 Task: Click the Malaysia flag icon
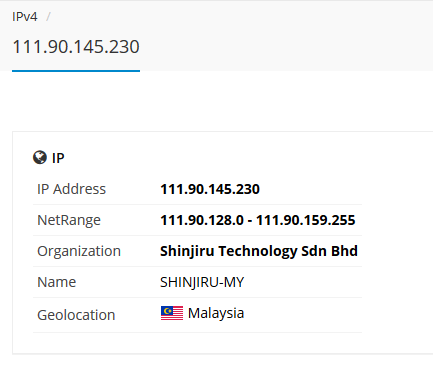172,313
